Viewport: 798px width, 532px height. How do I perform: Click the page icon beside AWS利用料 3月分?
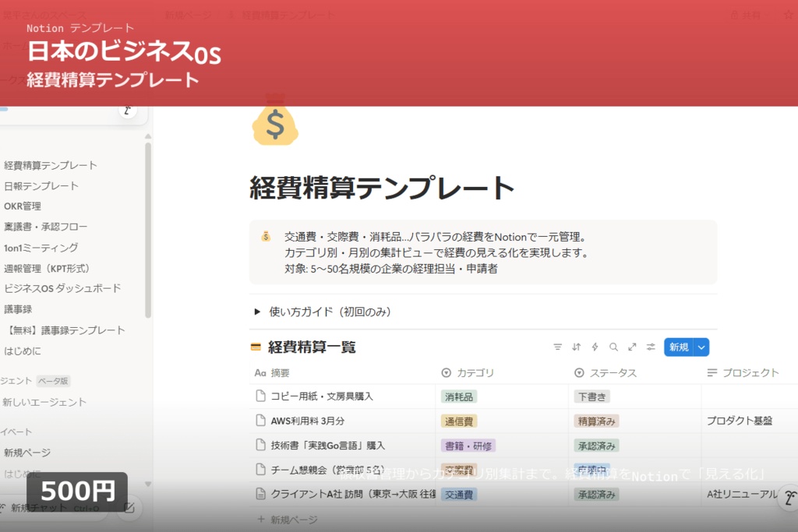260,421
